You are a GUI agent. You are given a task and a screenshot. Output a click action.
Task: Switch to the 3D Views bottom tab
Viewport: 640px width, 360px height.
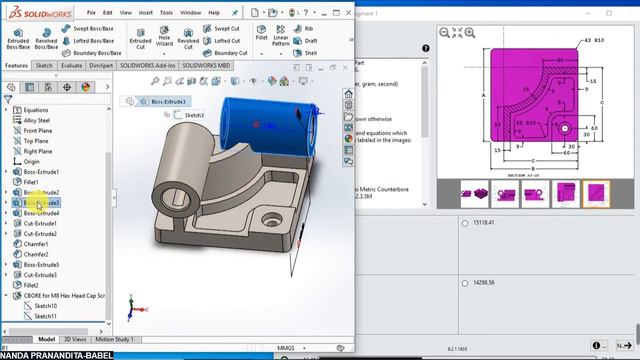[75, 339]
